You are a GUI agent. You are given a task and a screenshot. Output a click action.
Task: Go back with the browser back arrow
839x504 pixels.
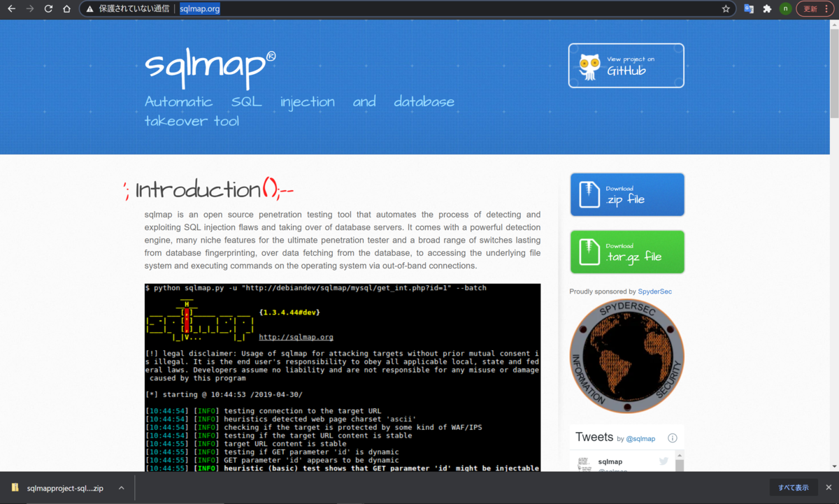pyautogui.click(x=11, y=9)
